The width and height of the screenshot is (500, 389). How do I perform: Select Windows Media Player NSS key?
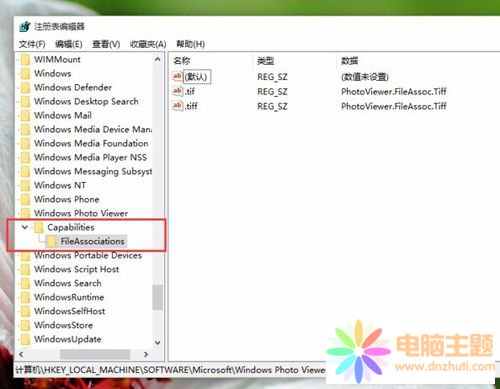point(90,157)
